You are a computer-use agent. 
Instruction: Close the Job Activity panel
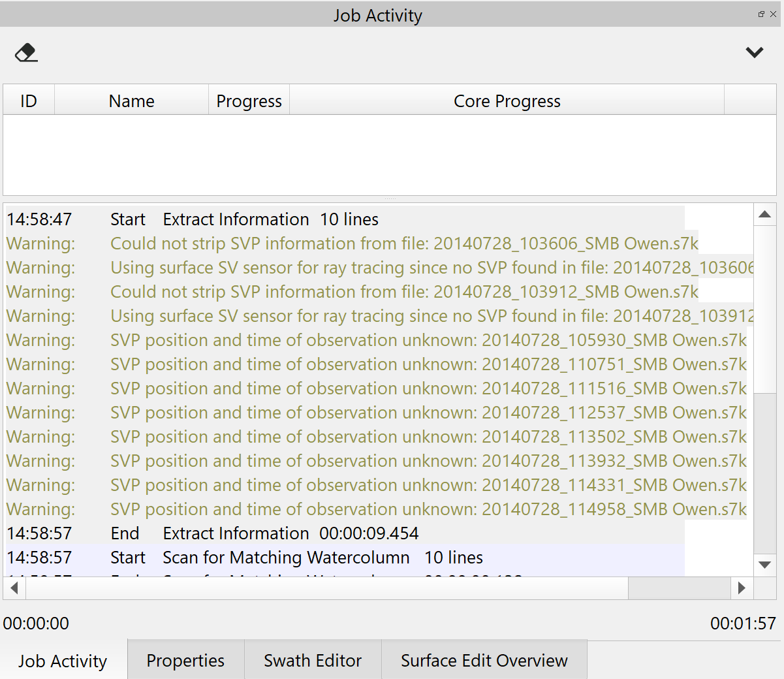774,14
